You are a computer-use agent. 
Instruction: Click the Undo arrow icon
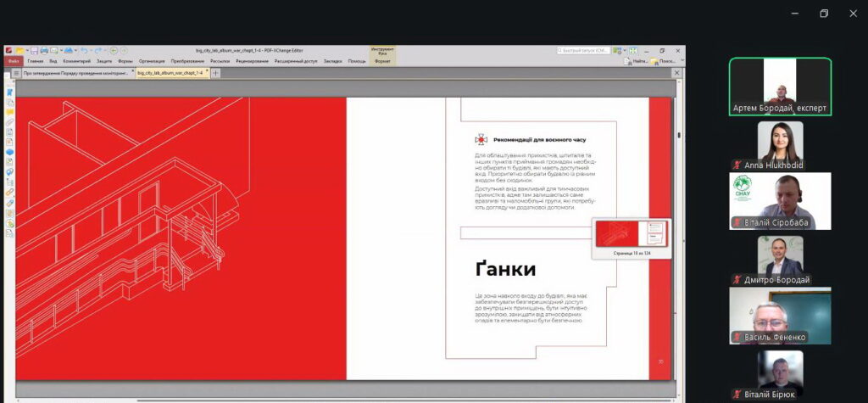(84, 50)
